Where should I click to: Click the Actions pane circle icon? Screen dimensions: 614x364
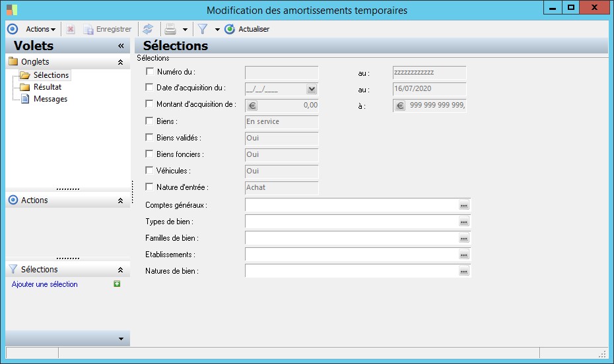[13, 200]
